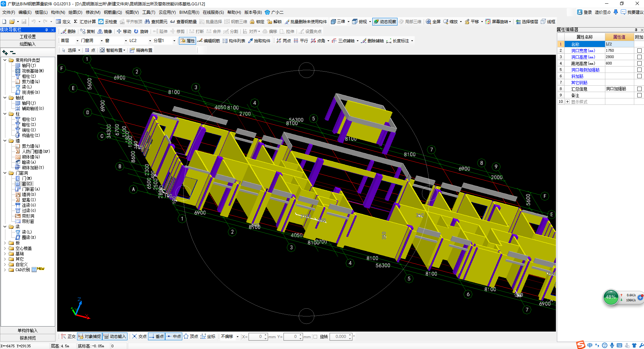This screenshot has width=644, height=349.
Task: Open 查看钢筋量 tool
Action: (183, 21)
